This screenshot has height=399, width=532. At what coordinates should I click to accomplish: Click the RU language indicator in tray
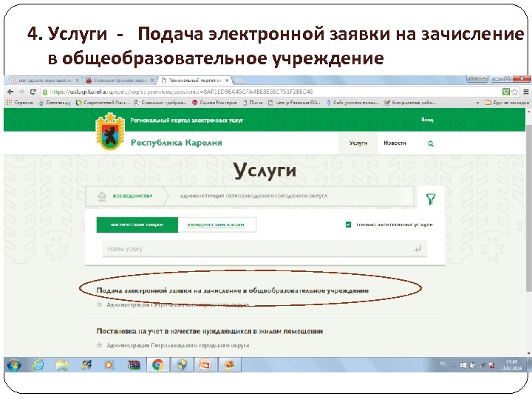[443, 364]
